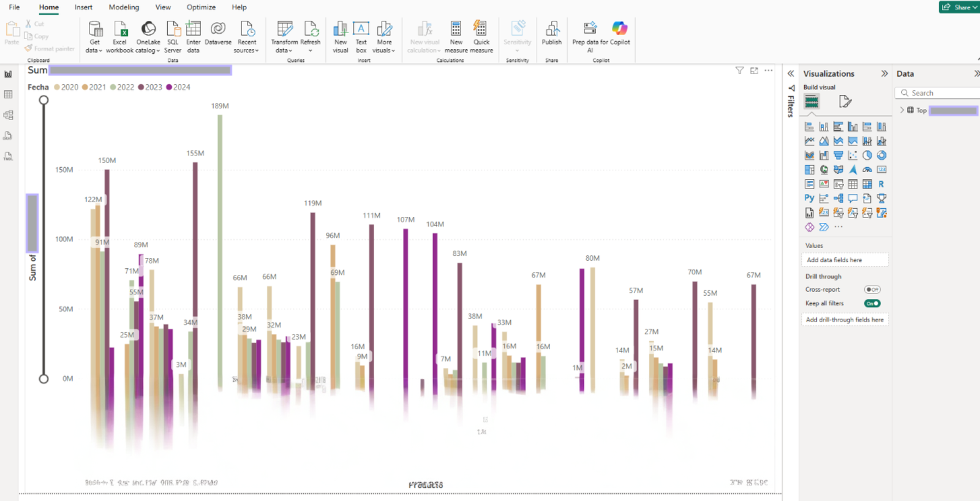Choose the R script visual icon
Image resolution: width=980 pixels, height=501 pixels.
[881, 184]
